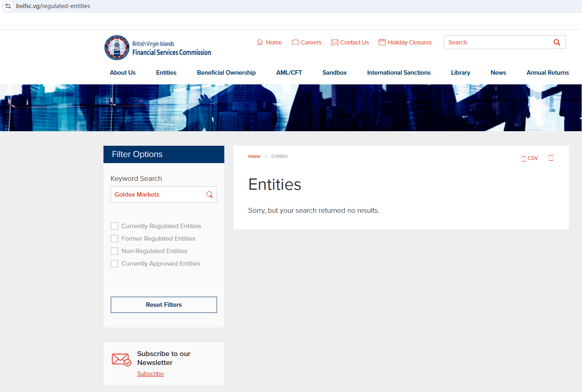Click the Reset Filters button
The image size is (582, 392).
[164, 305]
